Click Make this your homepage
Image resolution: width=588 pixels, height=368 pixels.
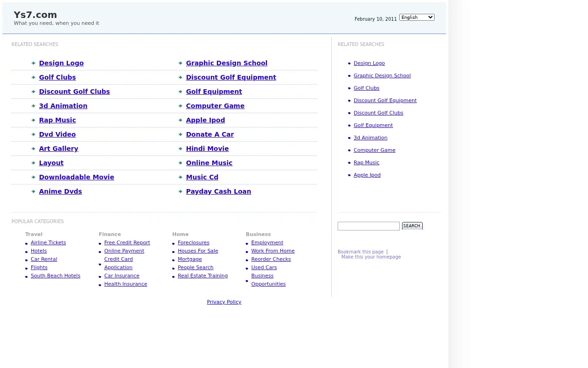coord(371,257)
